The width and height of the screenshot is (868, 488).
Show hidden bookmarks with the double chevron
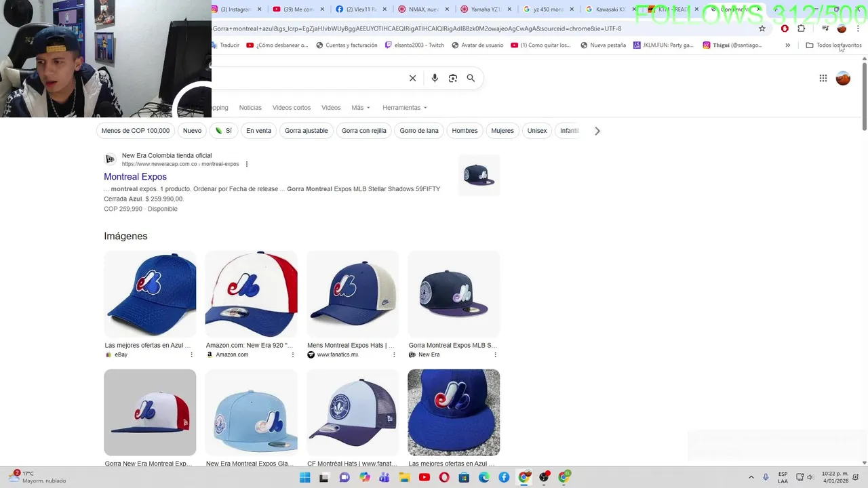tap(787, 45)
